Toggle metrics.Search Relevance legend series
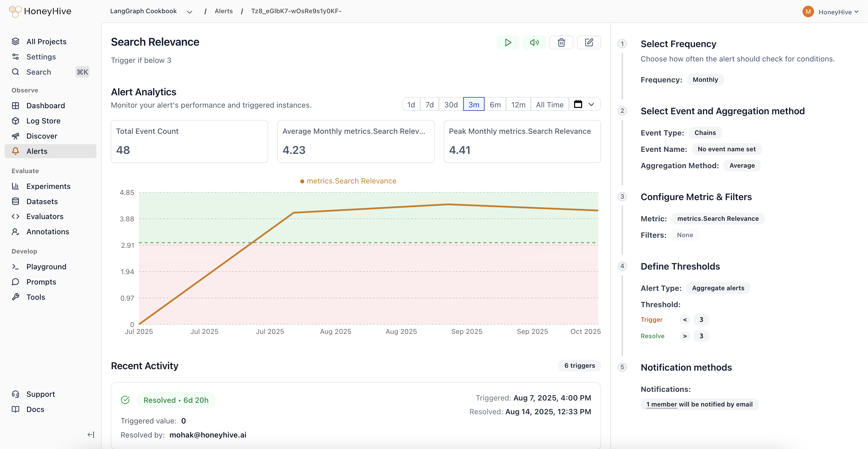The width and height of the screenshot is (868, 449). coord(348,181)
